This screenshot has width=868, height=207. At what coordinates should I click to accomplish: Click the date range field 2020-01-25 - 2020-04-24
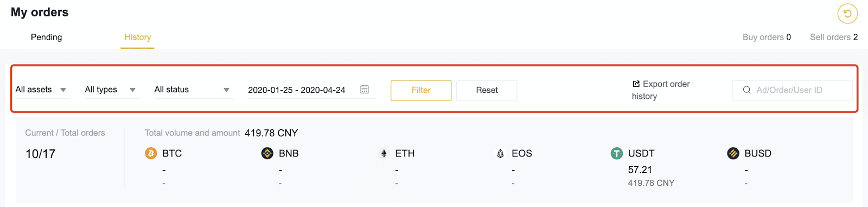pos(310,90)
